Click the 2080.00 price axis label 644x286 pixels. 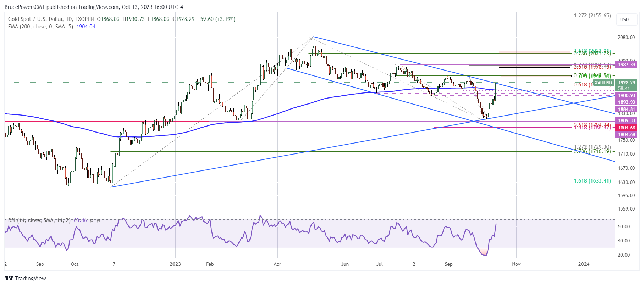(626, 37)
